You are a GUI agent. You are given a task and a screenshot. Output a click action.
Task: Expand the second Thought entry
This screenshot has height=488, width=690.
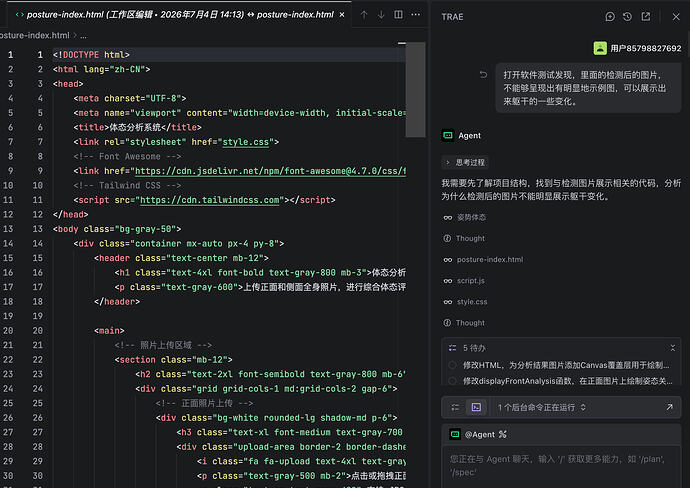pyautogui.click(x=470, y=323)
